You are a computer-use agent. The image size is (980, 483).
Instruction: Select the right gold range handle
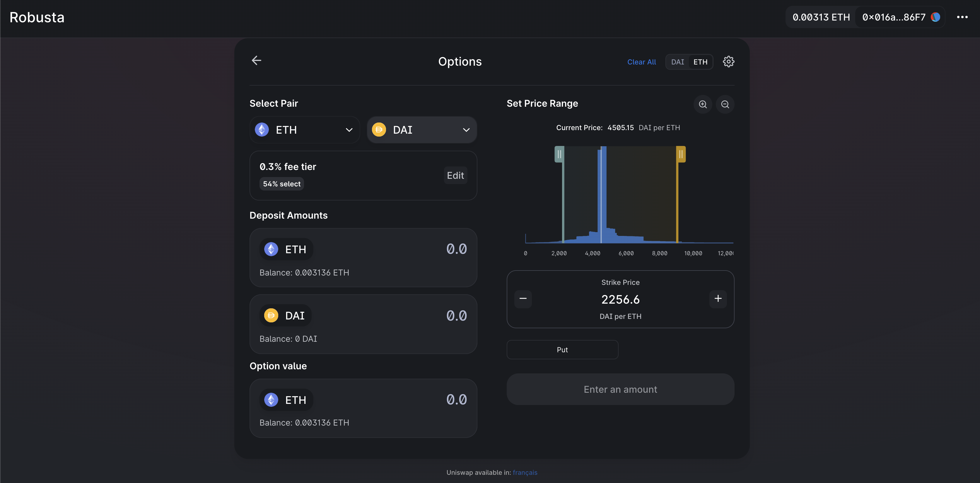pos(681,154)
